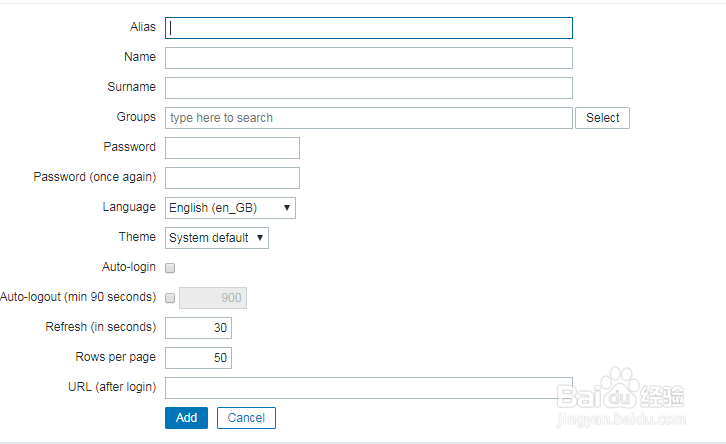Click the Language label text
The height and width of the screenshot is (444, 726).
[x=129, y=207]
